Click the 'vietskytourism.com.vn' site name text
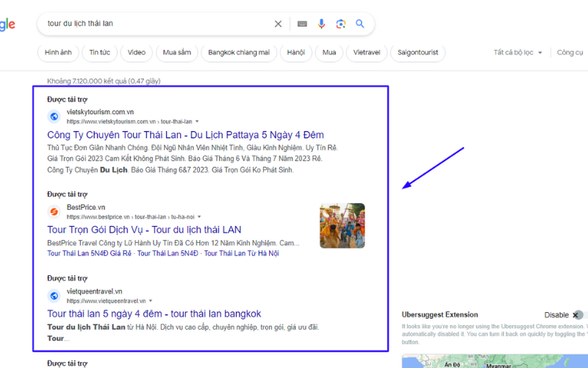 100,112
